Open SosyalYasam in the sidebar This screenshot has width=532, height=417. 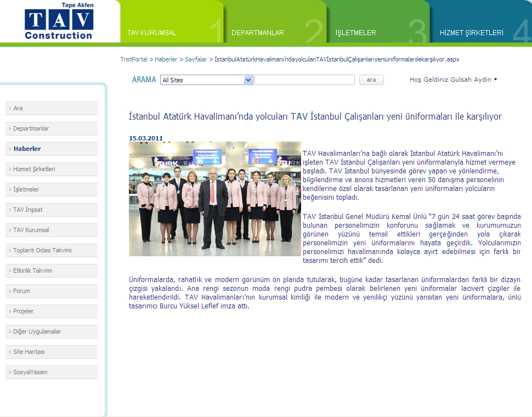[x=52, y=372]
